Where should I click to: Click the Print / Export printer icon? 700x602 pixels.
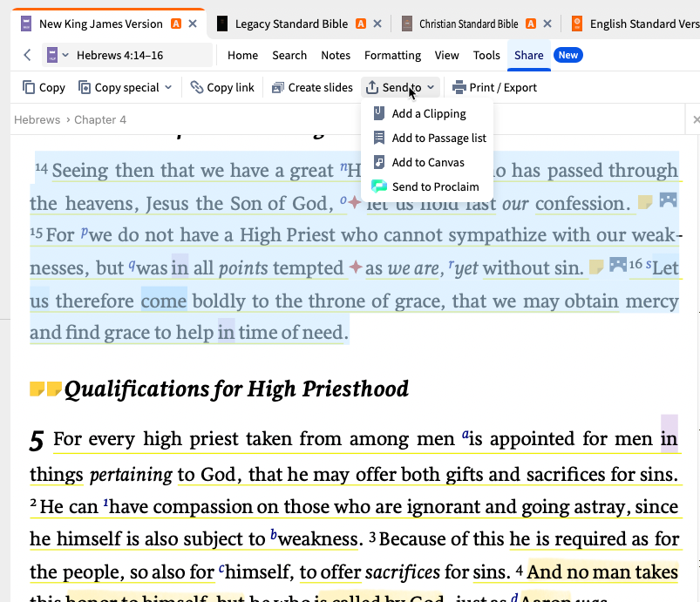pyautogui.click(x=459, y=87)
